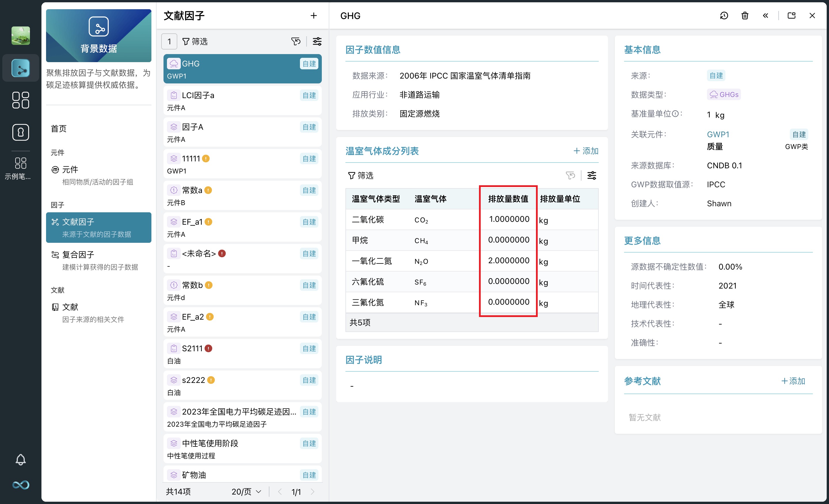Open the notification bell icon

[x=20, y=460]
